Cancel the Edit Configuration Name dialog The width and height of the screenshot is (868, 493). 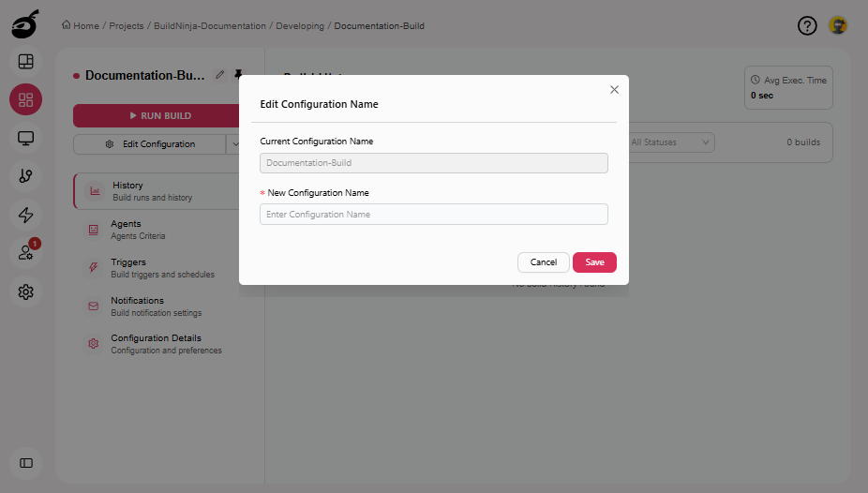[543, 262]
